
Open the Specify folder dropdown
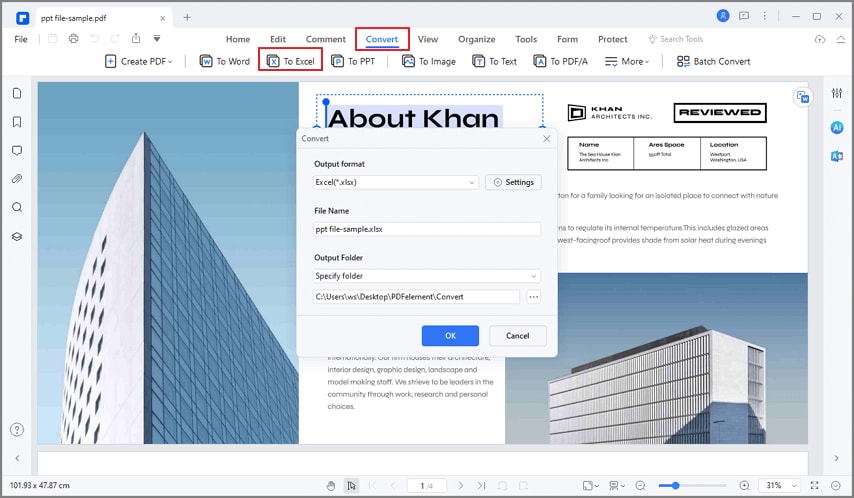427,276
